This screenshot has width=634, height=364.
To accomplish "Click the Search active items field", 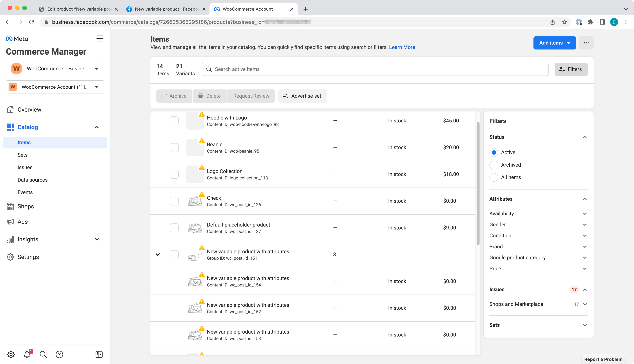I will click(x=375, y=69).
